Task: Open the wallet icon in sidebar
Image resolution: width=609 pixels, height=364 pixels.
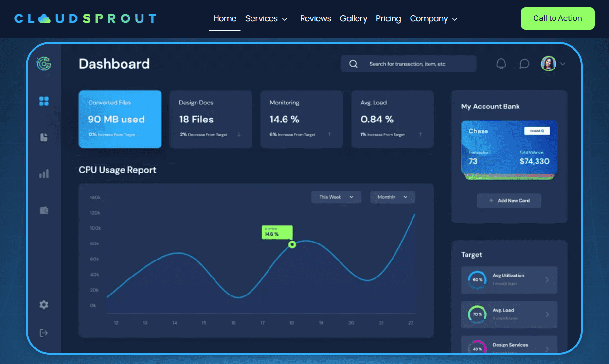Action: (44, 210)
